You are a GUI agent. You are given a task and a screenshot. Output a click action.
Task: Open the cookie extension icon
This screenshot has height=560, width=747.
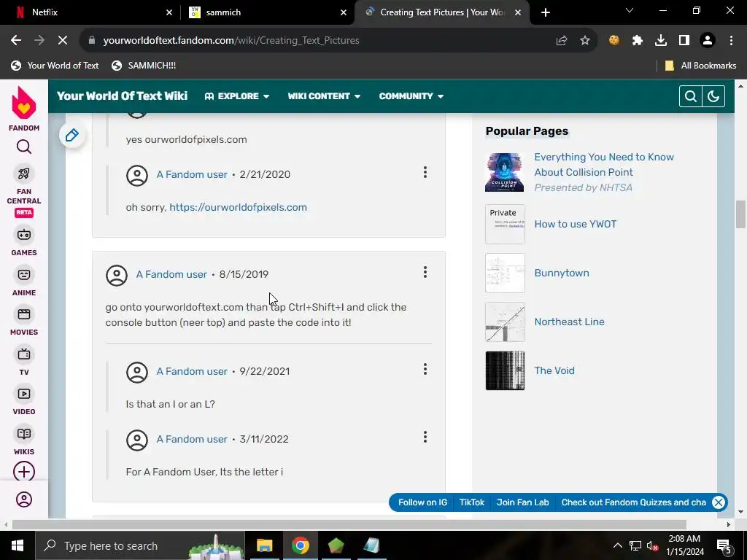pyautogui.click(x=614, y=41)
